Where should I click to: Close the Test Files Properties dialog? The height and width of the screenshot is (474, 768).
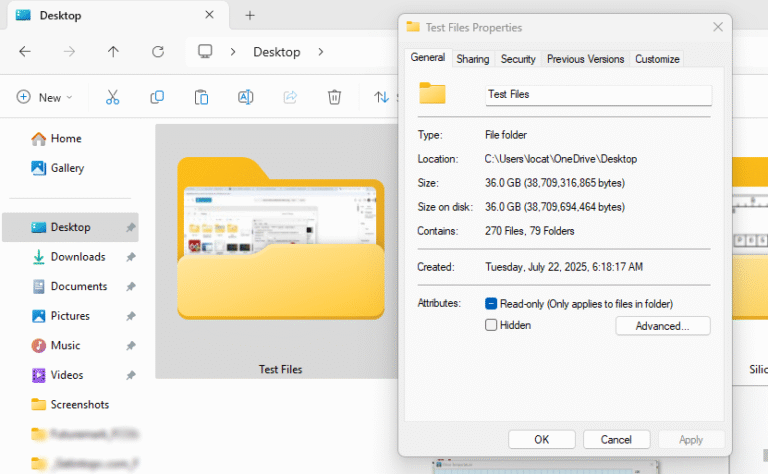pos(718,27)
